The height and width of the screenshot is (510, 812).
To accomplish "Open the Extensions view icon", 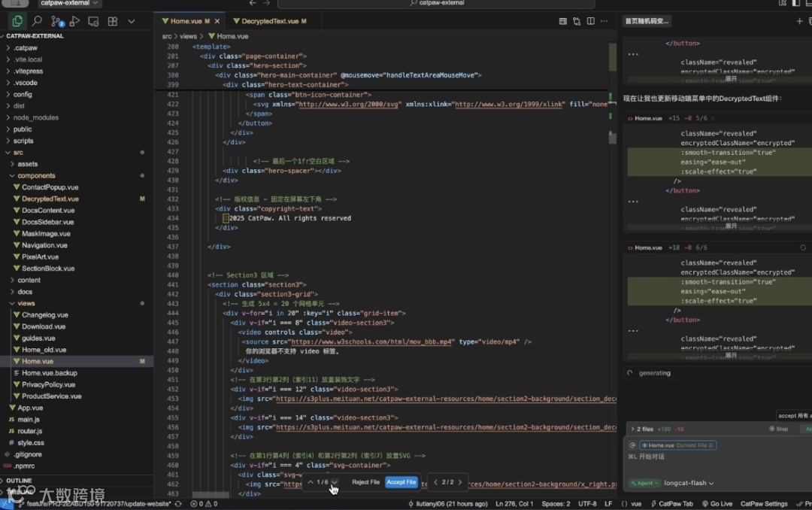I will 112,21.
